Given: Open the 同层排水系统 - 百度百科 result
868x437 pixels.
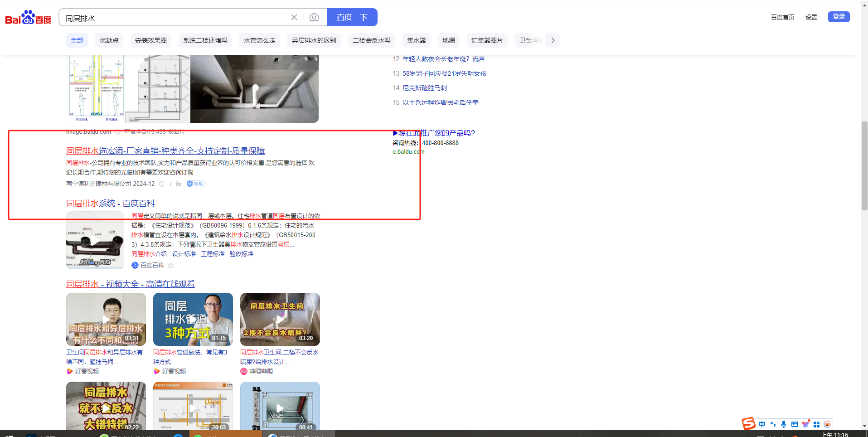Looking at the screenshot, I should pos(111,204).
